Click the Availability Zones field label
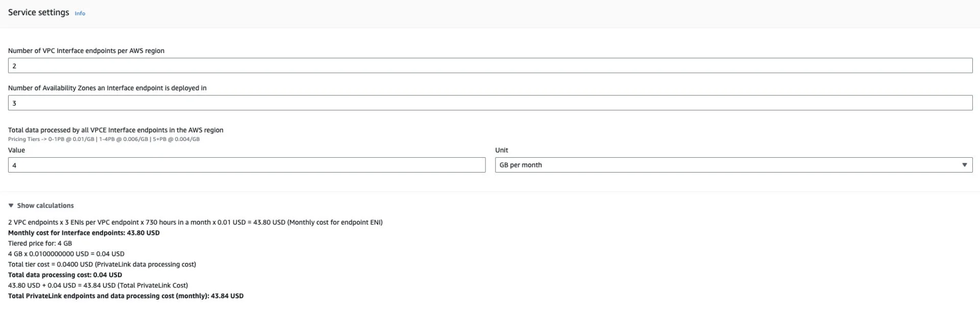This screenshot has width=980, height=314. [107, 88]
